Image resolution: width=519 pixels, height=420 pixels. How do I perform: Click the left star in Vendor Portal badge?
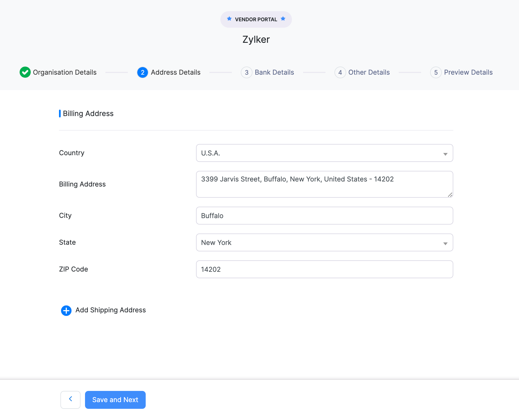click(x=229, y=18)
